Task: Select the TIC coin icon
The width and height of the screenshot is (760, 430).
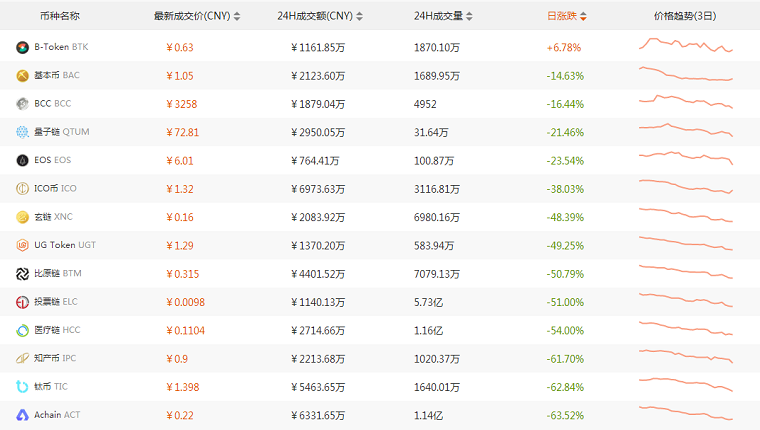Action: 22,386
